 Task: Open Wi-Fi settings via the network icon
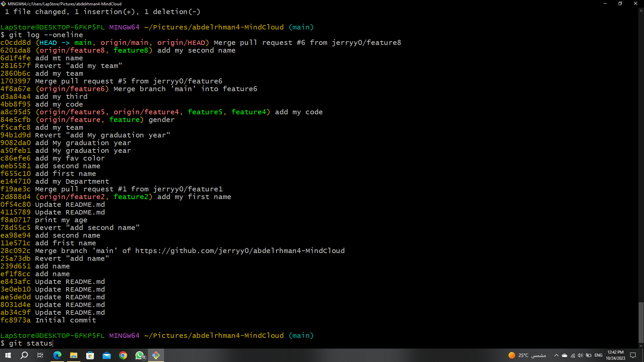(573, 355)
